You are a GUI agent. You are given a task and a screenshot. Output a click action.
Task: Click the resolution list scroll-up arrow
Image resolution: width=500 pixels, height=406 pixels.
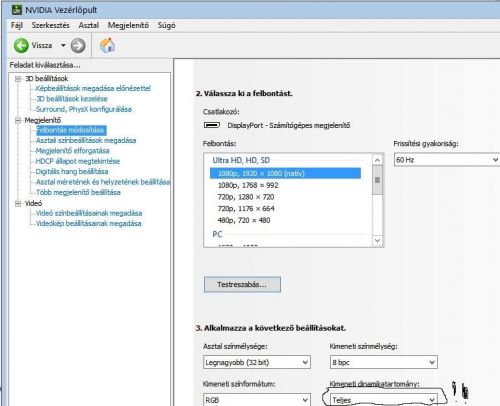(x=377, y=160)
